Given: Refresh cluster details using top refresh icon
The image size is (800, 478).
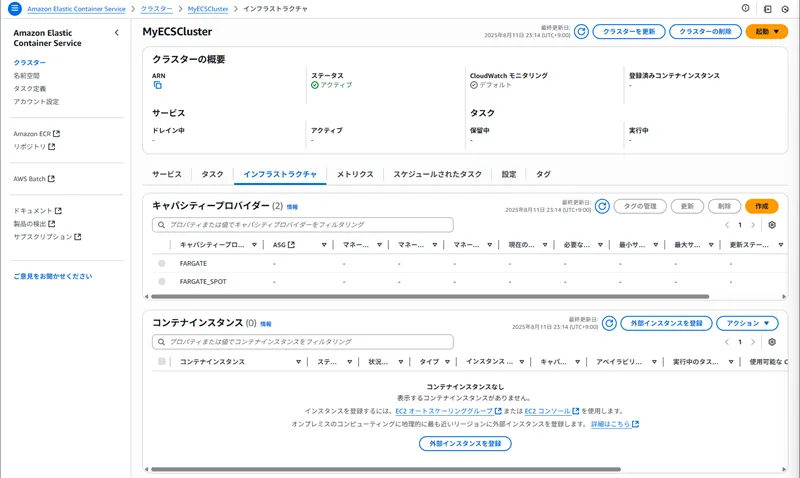Looking at the screenshot, I should click(581, 32).
